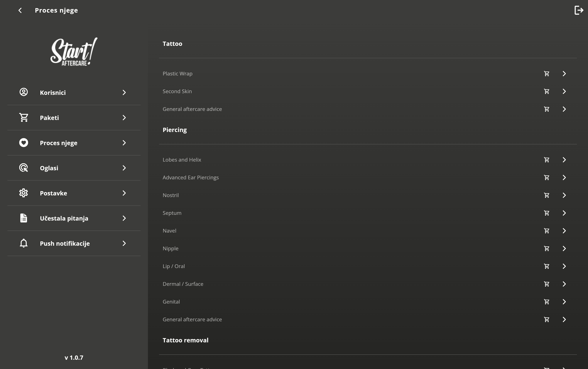Image resolution: width=588 pixels, height=369 pixels.
Task: Click the cart icon for Second Skin
Action: (547, 91)
